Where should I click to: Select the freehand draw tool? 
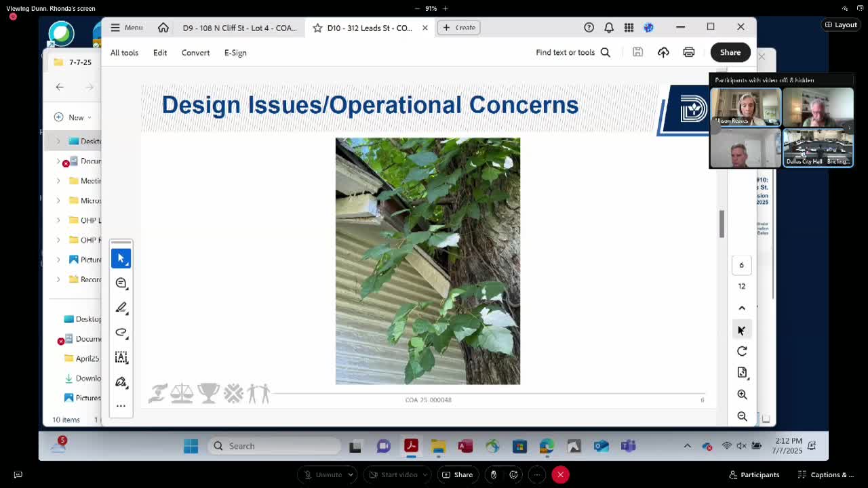click(121, 332)
